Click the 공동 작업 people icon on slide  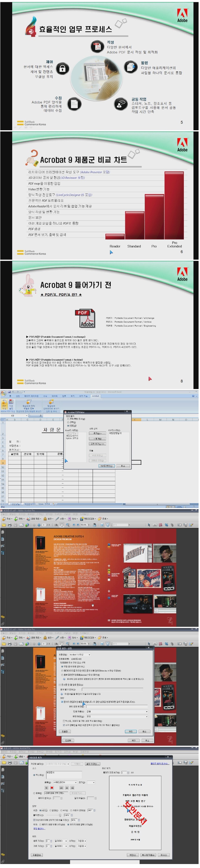[121, 104]
